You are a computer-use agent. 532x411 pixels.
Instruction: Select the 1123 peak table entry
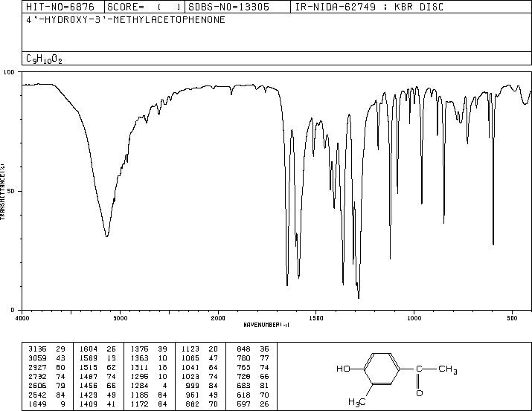pyautogui.click(x=199, y=349)
